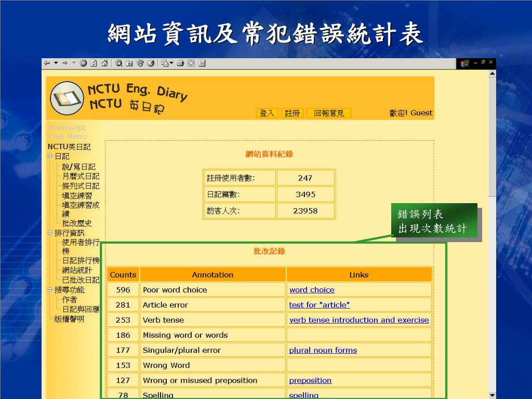This screenshot has width=532, height=399.
Task: Select "Wrong or misused preposition" cell
Action: click(x=212, y=380)
